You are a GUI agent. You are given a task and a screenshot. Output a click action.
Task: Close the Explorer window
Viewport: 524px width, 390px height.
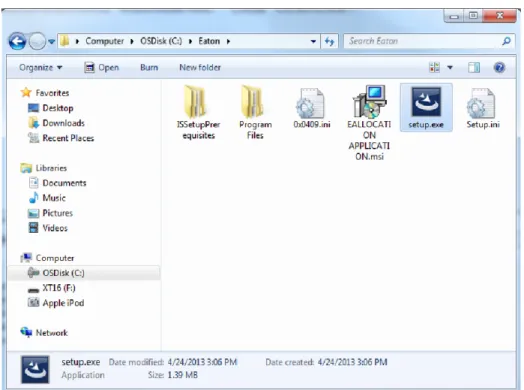pos(500,16)
